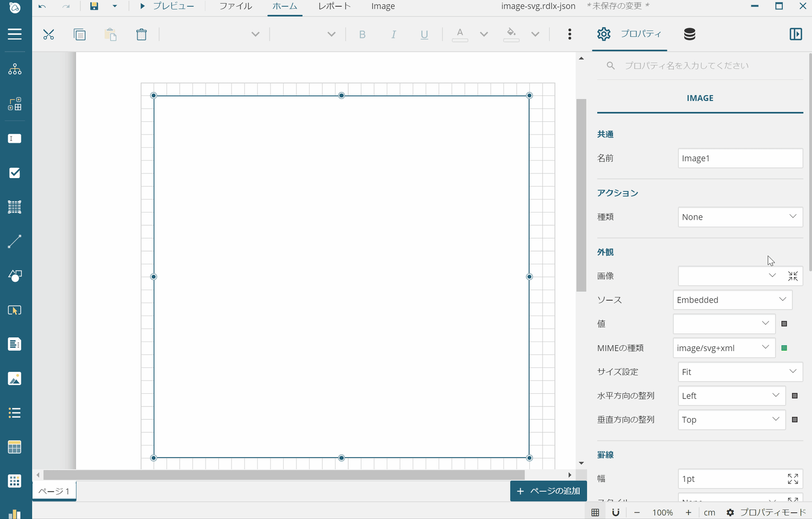This screenshot has width=812, height=519.
Task: Click the font color A swatch
Action: 460,34
